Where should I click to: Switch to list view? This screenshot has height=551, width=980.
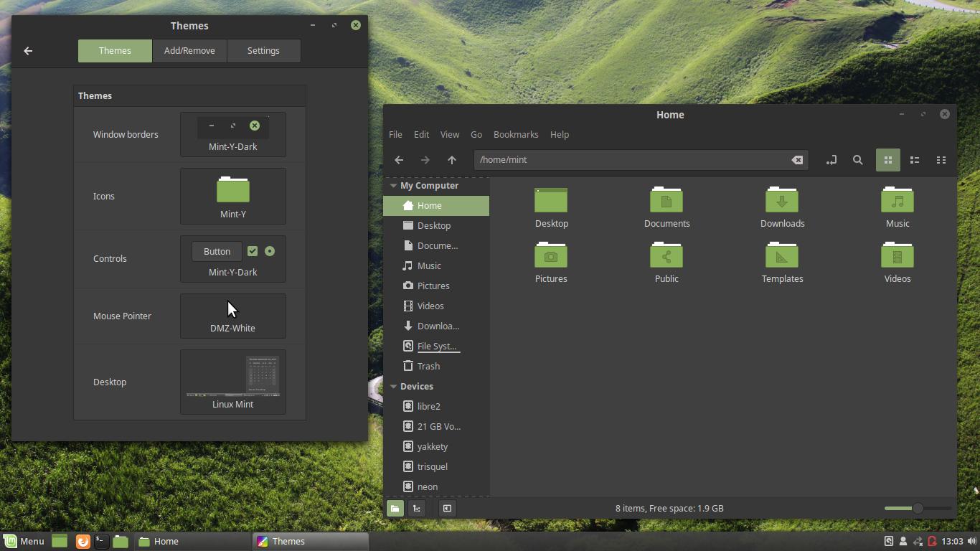click(915, 160)
